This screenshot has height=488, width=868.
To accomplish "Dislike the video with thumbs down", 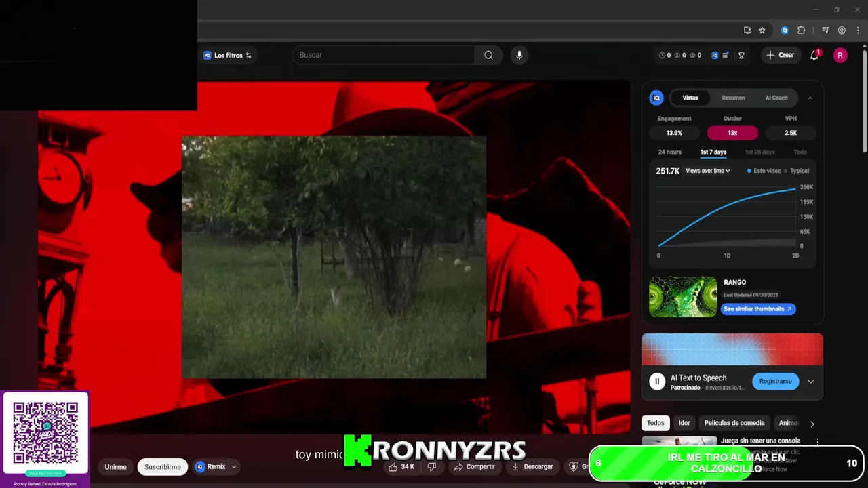I will click(432, 466).
